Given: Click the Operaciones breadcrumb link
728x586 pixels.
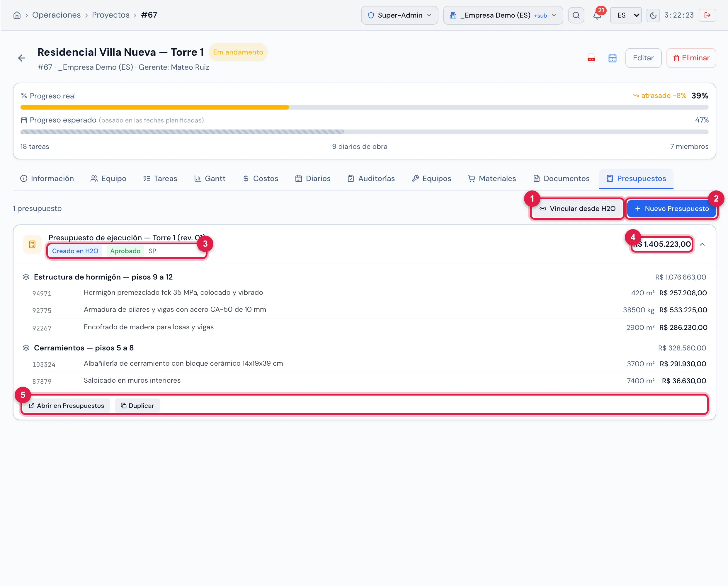Looking at the screenshot, I should click(56, 15).
